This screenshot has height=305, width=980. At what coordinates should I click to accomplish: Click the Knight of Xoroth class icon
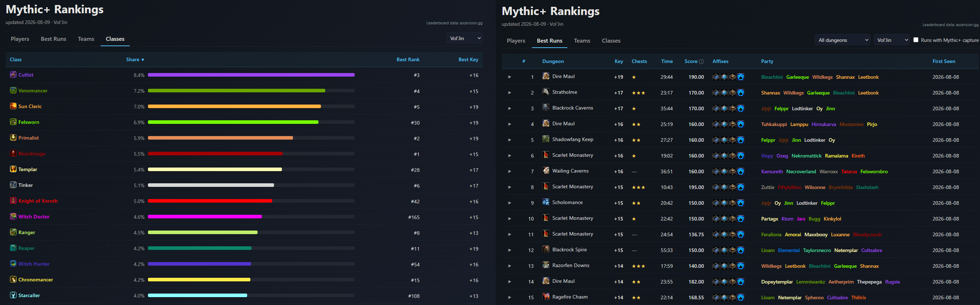[x=13, y=201]
